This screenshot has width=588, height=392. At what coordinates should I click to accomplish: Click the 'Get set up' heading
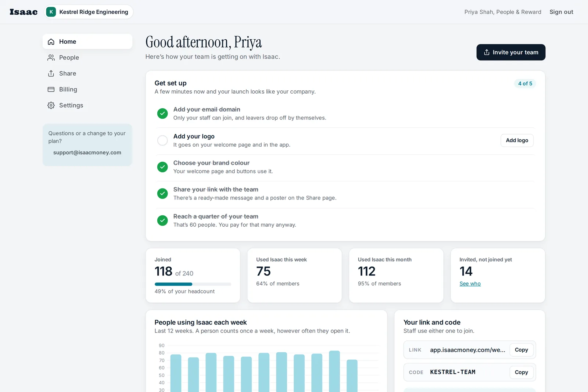click(171, 83)
